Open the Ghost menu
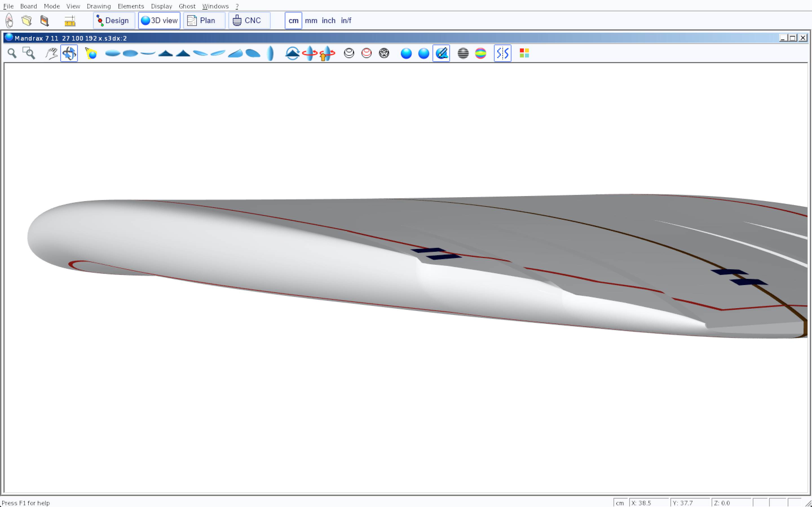The height and width of the screenshot is (507, 812). [187, 6]
